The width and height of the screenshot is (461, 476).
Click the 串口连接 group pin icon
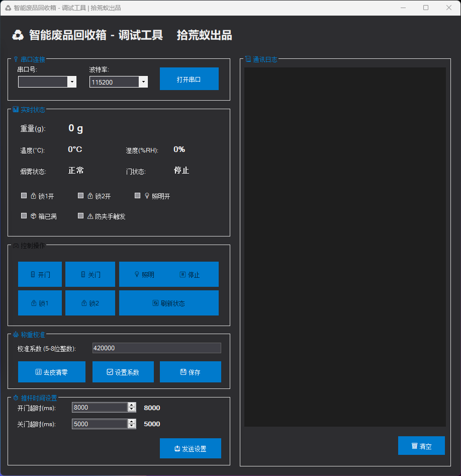tap(16, 59)
